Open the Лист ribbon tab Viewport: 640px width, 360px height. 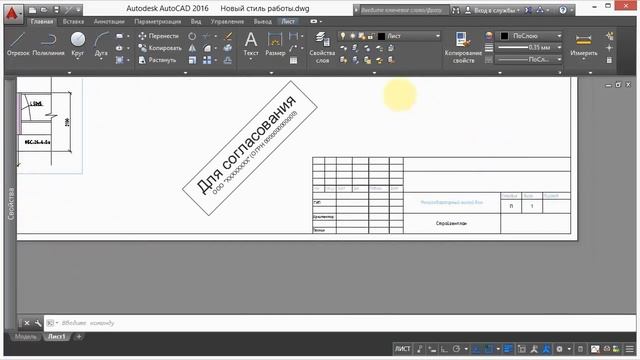tap(288, 22)
